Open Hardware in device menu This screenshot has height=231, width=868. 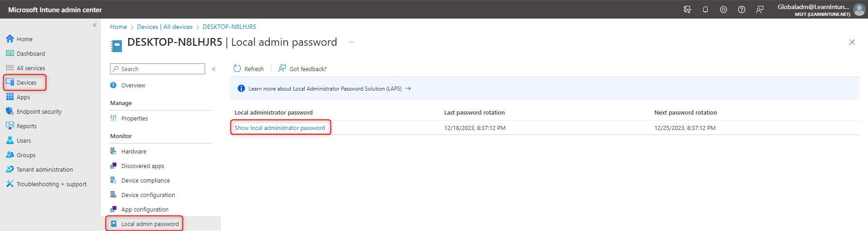134,151
